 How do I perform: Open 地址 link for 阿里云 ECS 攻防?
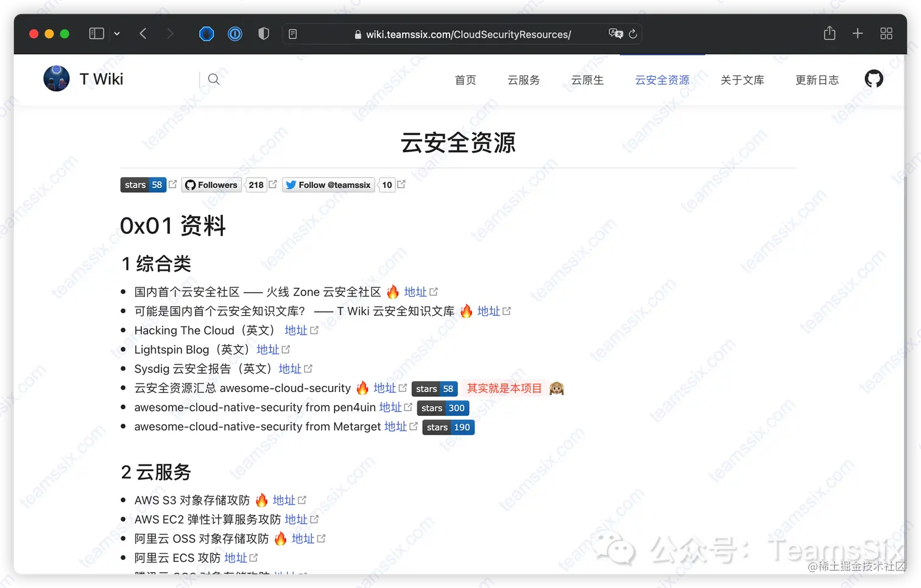pos(236,558)
